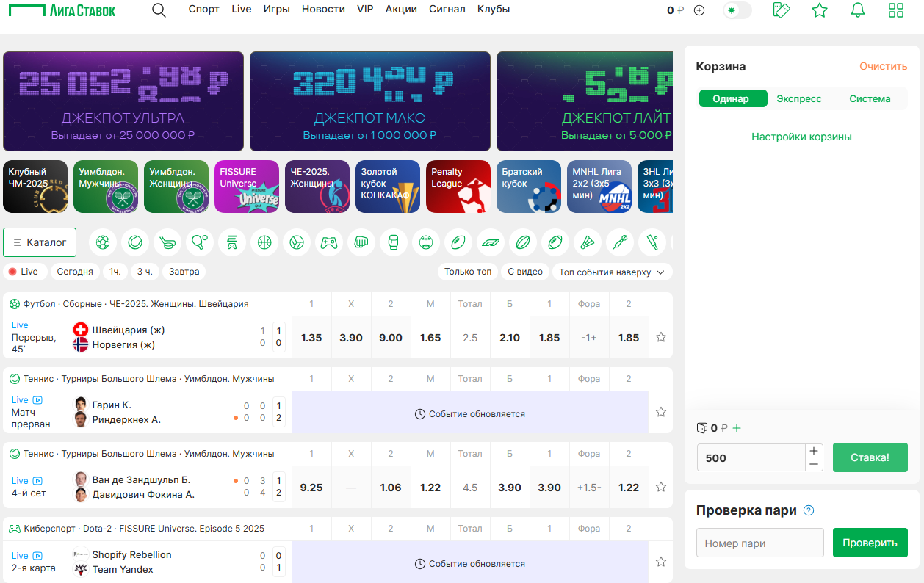Open the help icon next to Проверка пари

(809, 510)
